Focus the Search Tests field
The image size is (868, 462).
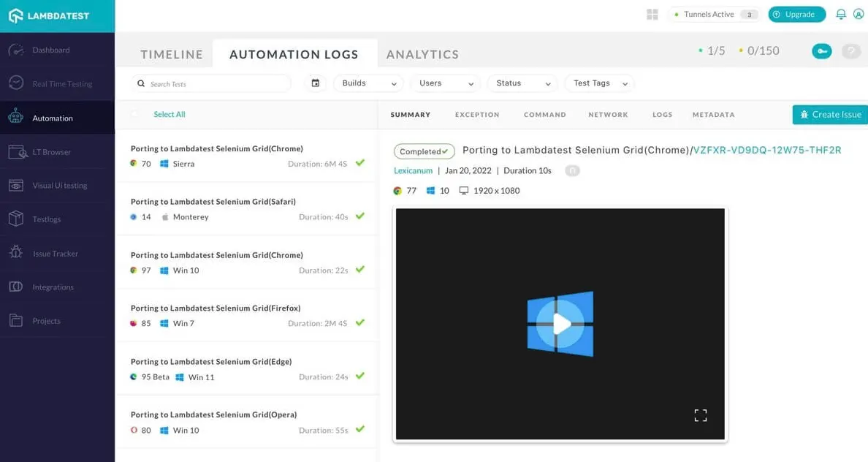[211, 83]
